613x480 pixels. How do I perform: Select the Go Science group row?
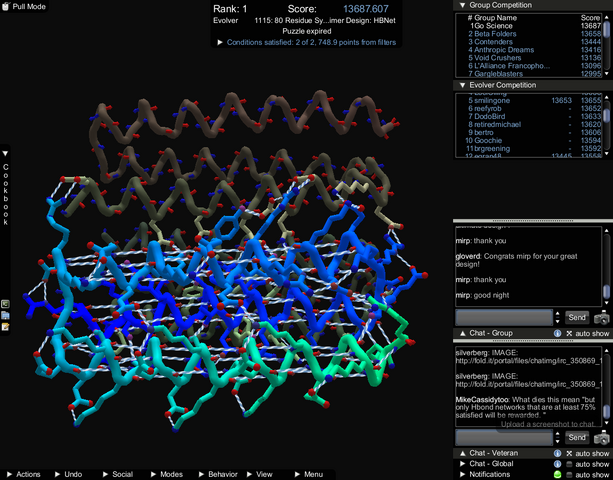coord(529,26)
